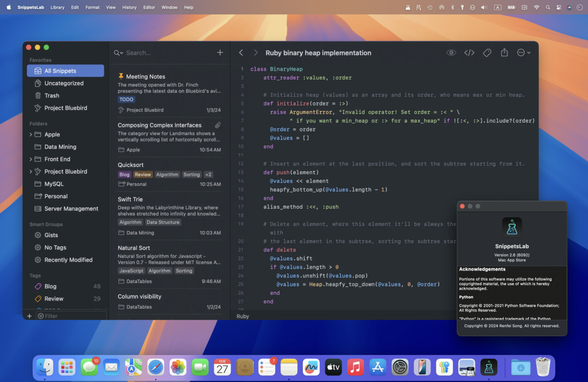This screenshot has height=382, width=588.
Task: Open the ellipsis more-options dropdown
Action: (x=524, y=53)
